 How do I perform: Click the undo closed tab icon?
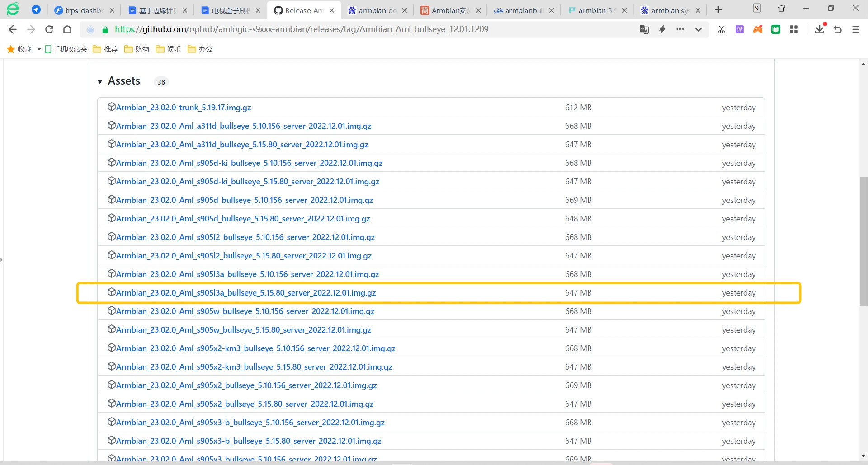838,29
